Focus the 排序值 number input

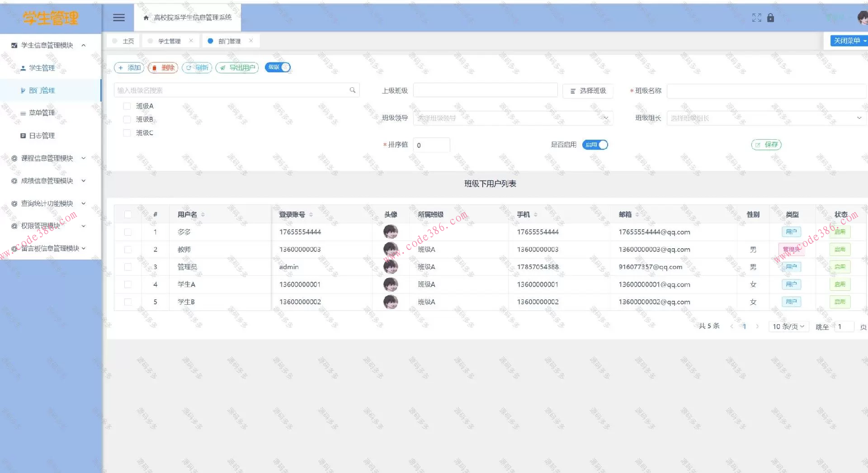coord(432,145)
